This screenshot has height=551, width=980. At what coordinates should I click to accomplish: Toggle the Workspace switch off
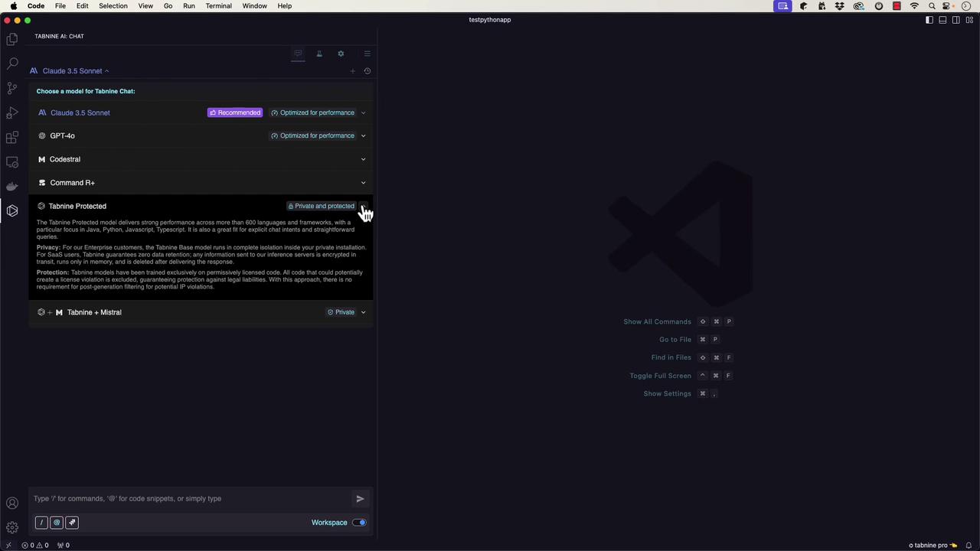pos(359,523)
